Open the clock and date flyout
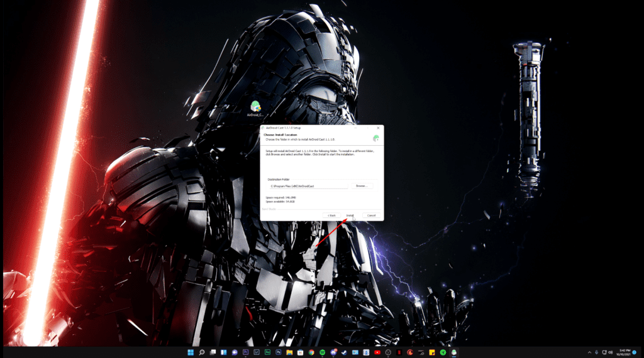The image size is (644, 358). coord(625,352)
